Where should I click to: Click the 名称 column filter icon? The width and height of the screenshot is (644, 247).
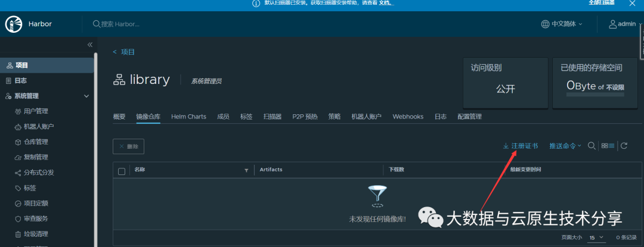(x=246, y=170)
